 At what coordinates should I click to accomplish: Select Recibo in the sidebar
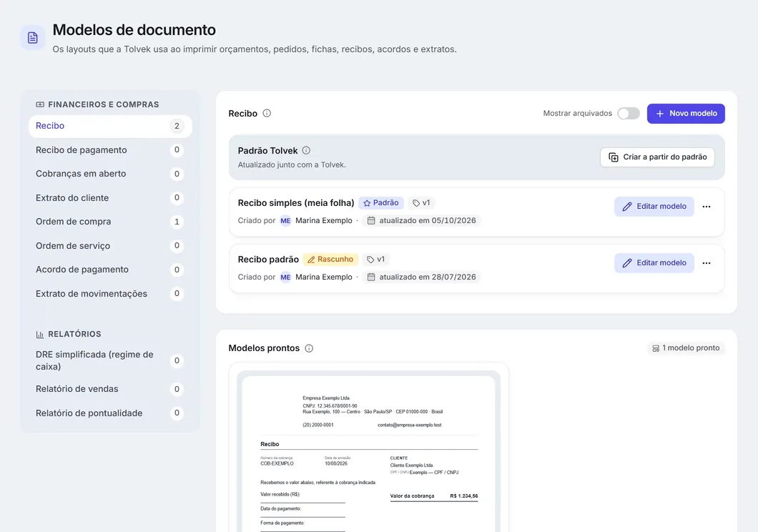110,126
